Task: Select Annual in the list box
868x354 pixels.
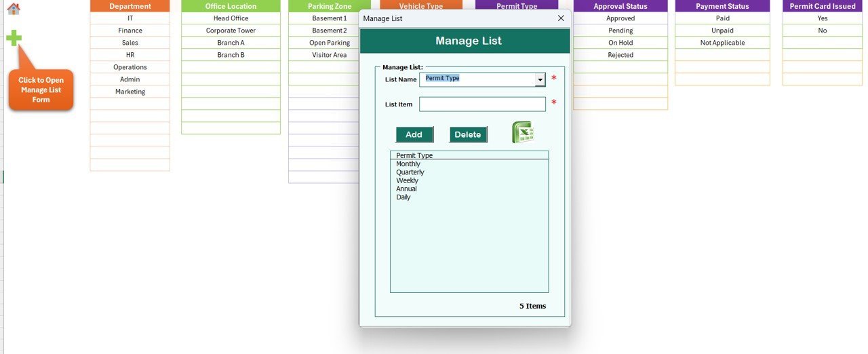Action: [406, 189]
